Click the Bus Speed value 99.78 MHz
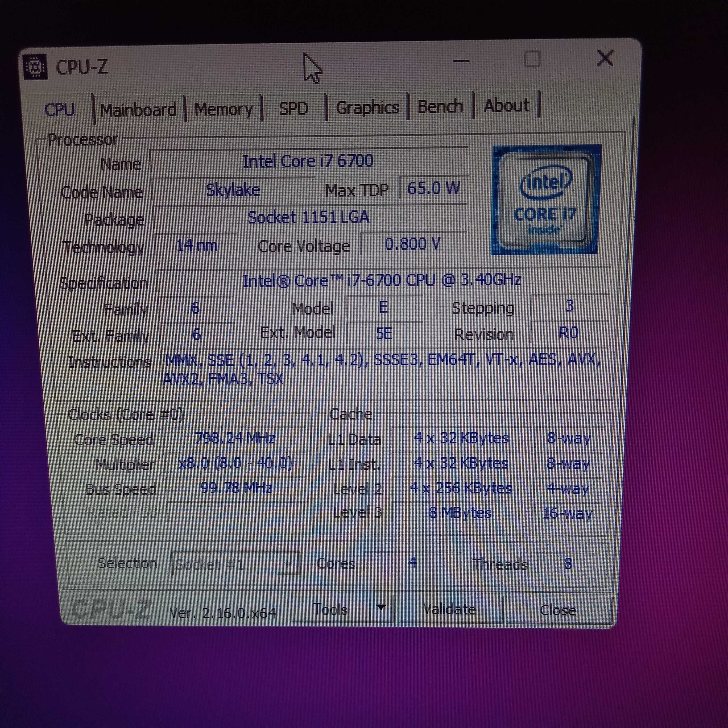This screenshot has height=728, width=728. tap(236, 488)
